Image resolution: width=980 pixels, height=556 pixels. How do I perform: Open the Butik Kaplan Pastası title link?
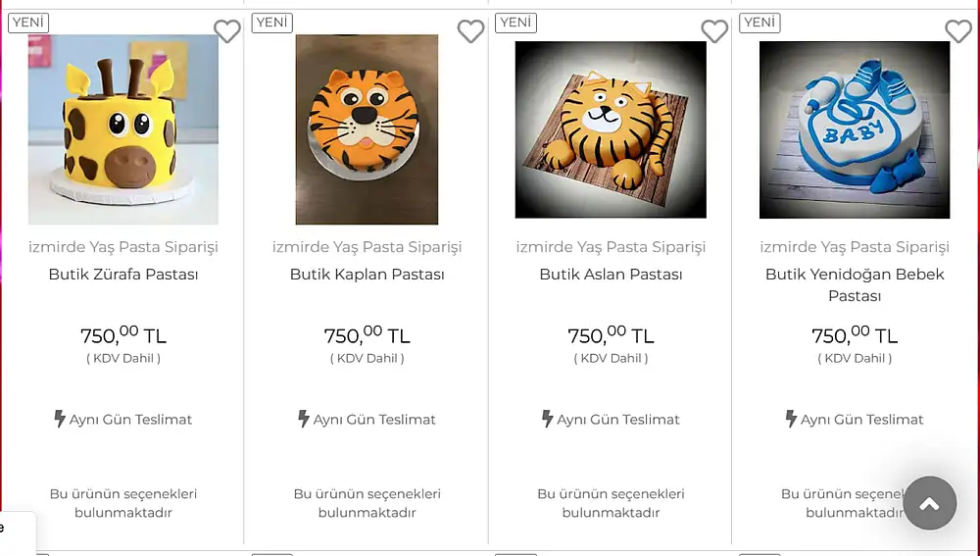click(x=367, y=275)
